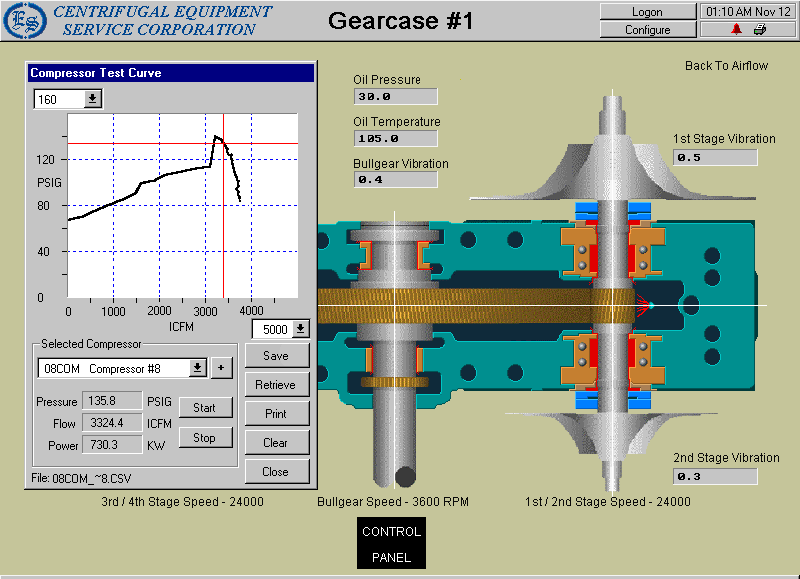The height and width of the screenshot is (579, 800).
Task: Click the File: 08COM_~8.CSV label
Action: tap(81, 479)
